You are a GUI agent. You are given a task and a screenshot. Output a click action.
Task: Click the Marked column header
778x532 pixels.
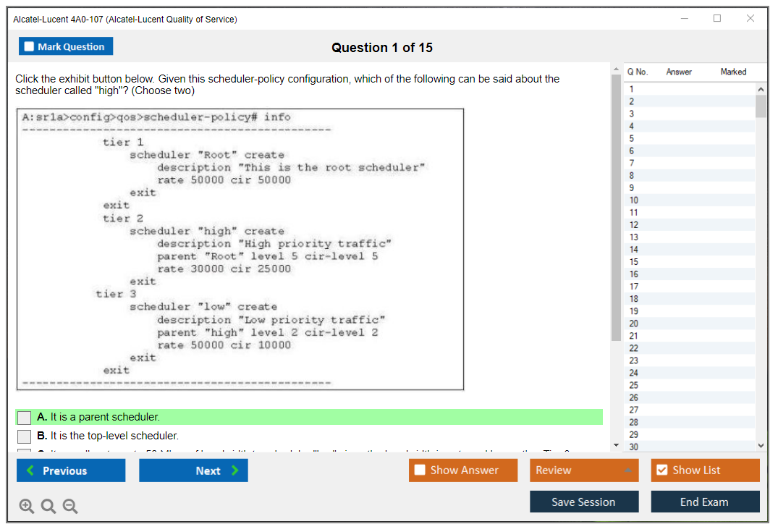(x=733, y=72)
